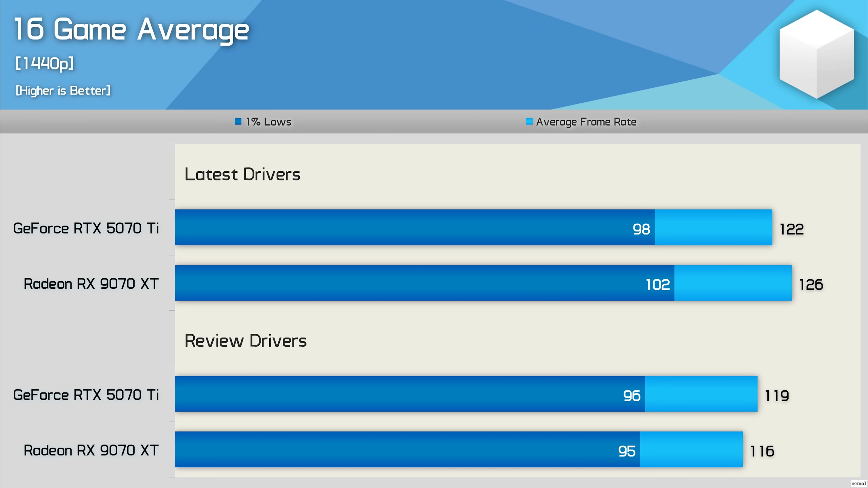
Task: Click the Average Frame Rate legend swatch
Action: [x=529, y=121]
